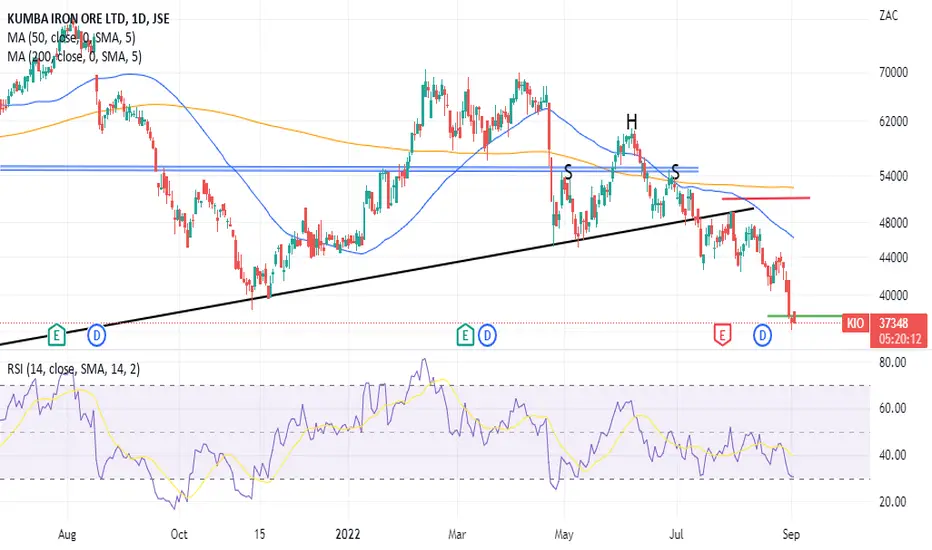Image resolution: width=932 pixels, height=550 pixels.
Task: Select the blue horizontal zone near 54000
Action: pos(350,169)
